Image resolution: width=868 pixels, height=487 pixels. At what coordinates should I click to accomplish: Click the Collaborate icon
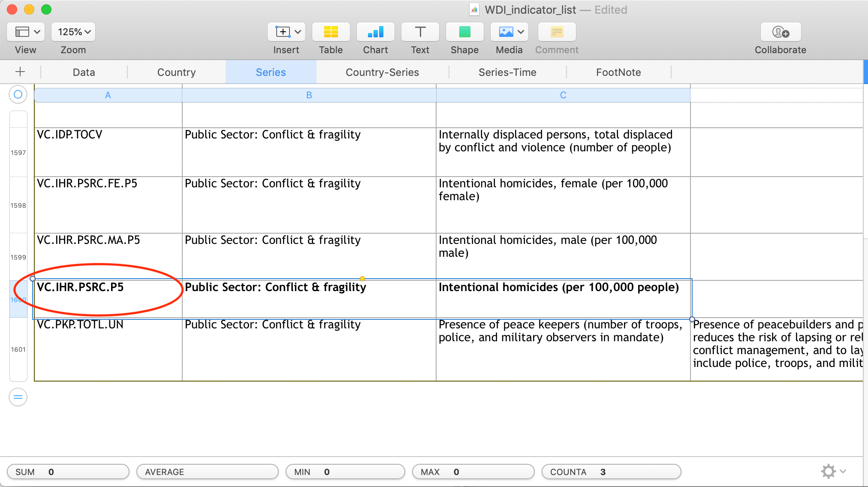coord(781,32)
